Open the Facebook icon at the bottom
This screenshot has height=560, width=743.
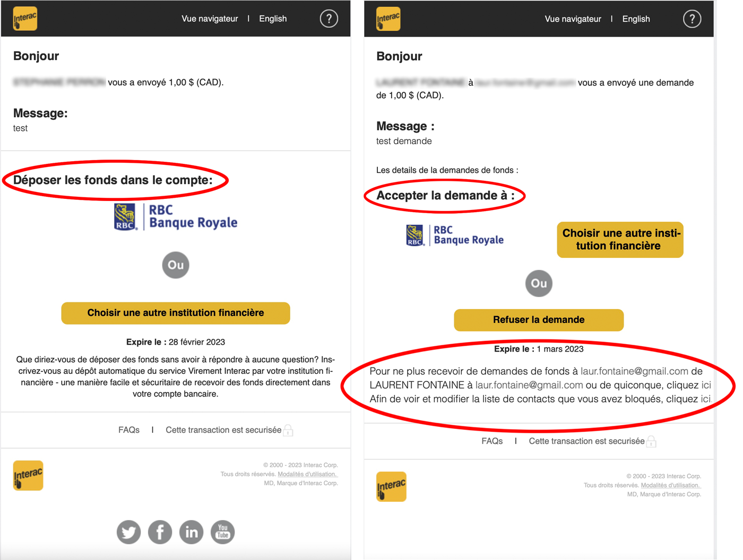click(160, 532)
